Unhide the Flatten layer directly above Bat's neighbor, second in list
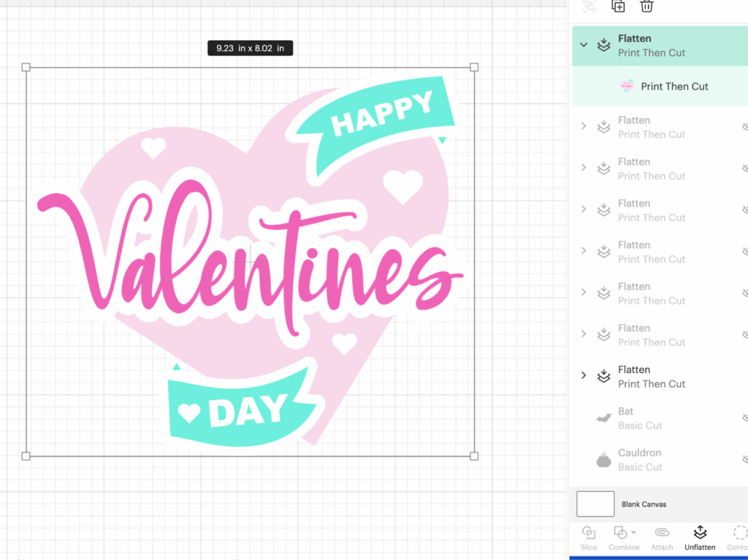748x560 pixels. pyautogui.click(x=744, y=127)
